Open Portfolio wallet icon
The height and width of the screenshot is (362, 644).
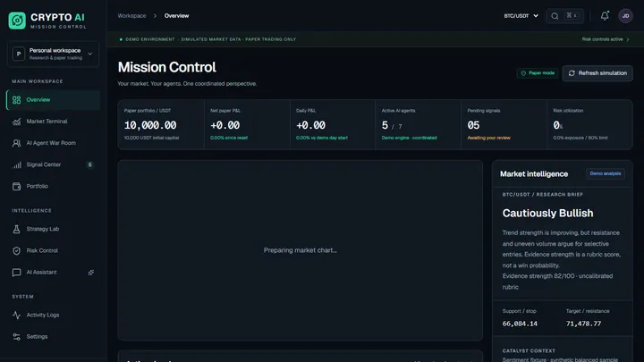click(x=16, y=186)
